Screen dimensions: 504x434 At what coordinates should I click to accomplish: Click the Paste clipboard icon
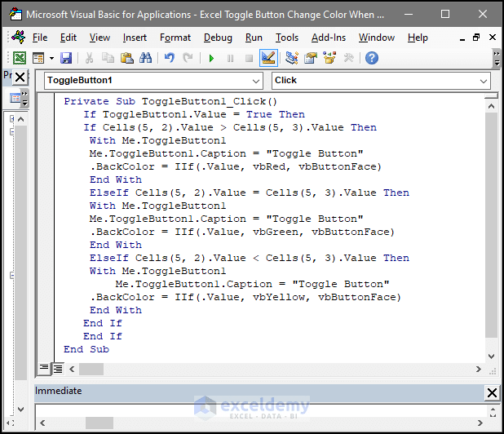pos(126,58)
